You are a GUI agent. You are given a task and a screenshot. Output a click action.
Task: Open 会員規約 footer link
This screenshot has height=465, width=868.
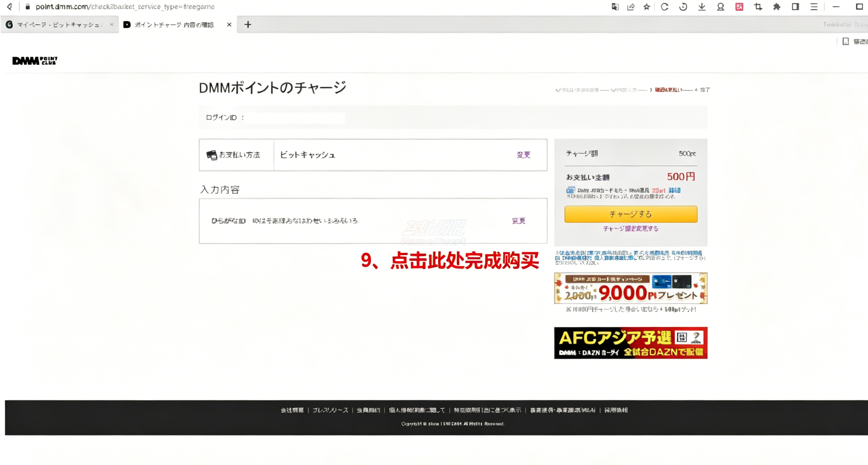click(368, 410)
